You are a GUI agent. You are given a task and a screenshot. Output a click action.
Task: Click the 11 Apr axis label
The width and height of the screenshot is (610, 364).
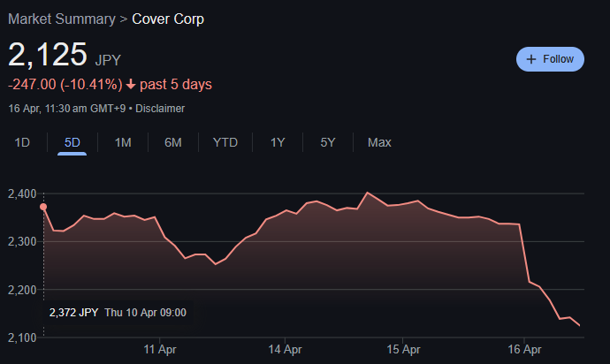160,349
